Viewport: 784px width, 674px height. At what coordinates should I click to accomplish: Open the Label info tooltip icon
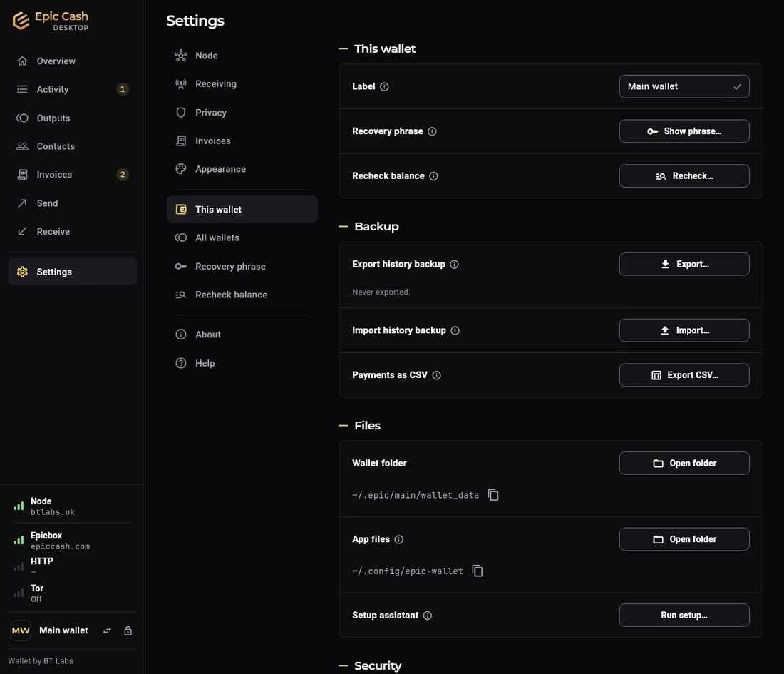(384, 86)
